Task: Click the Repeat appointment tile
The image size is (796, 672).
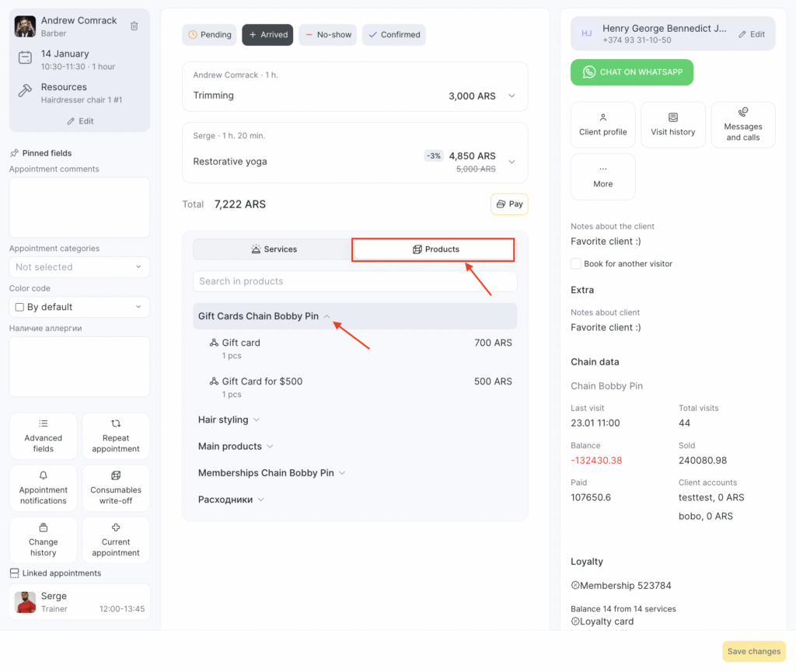Action: [116, 436]
